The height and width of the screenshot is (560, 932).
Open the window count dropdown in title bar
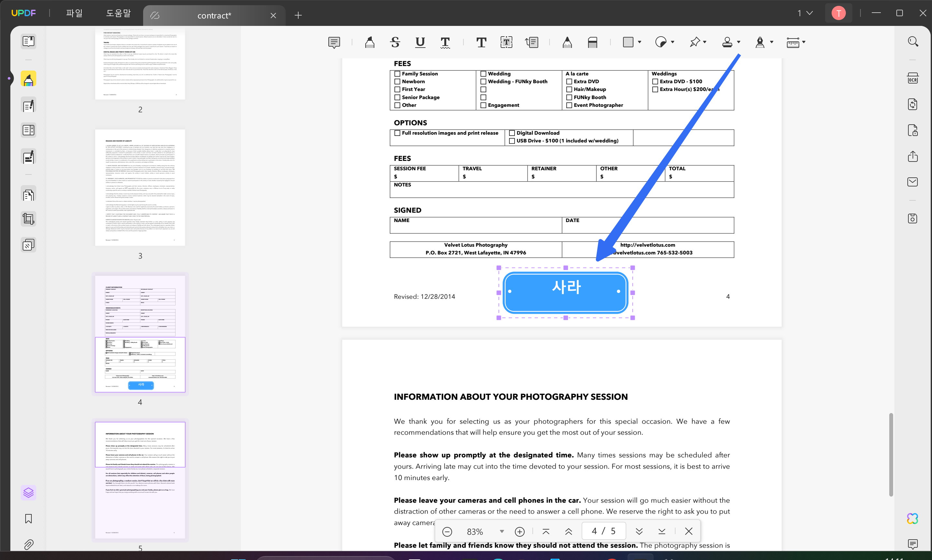click(x=805, y=13)
